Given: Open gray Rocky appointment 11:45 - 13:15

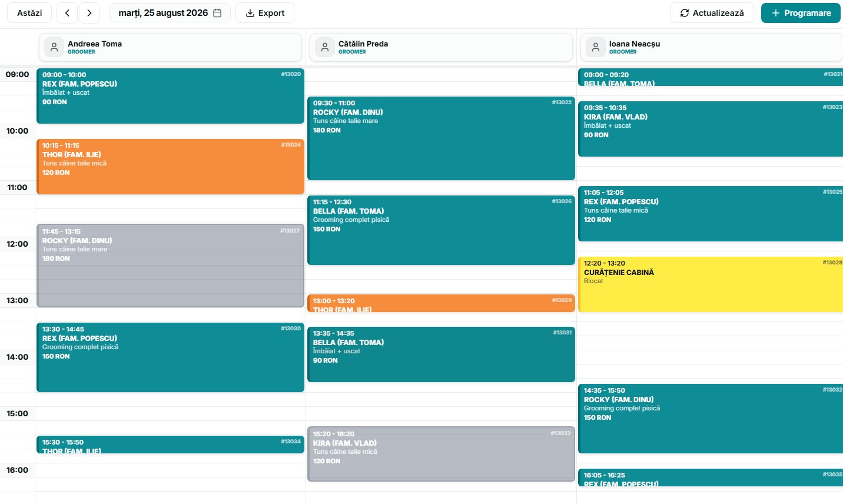Looking at the screenshot, I should tap(170, 266).
